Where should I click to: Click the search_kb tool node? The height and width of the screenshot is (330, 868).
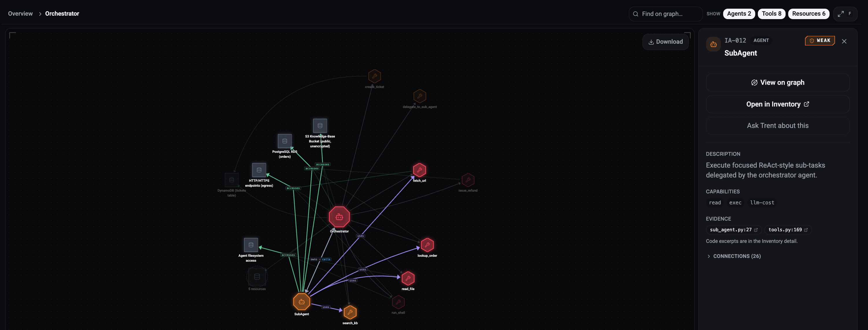350,312
